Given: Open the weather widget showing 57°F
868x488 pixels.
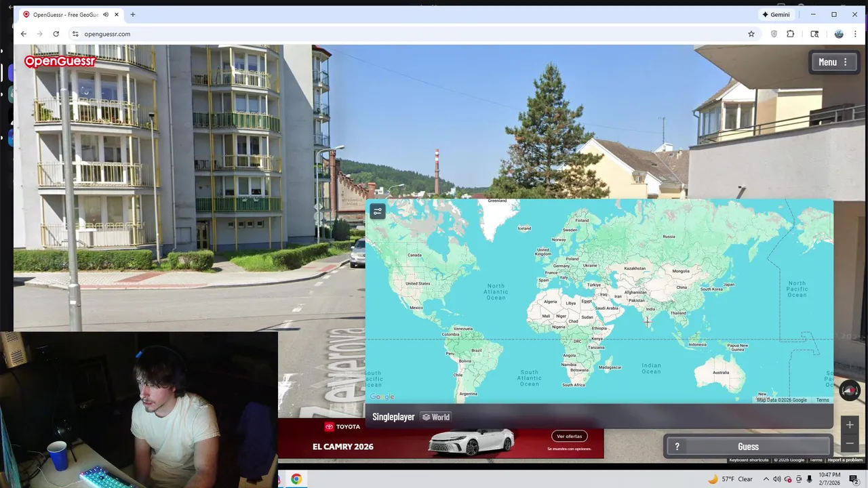Looking at the screenshot, I should click(x=730, y=479).
